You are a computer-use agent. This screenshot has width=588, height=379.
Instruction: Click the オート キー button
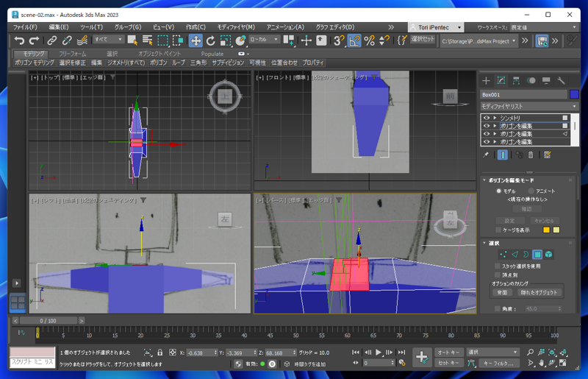tap(449, 353)
